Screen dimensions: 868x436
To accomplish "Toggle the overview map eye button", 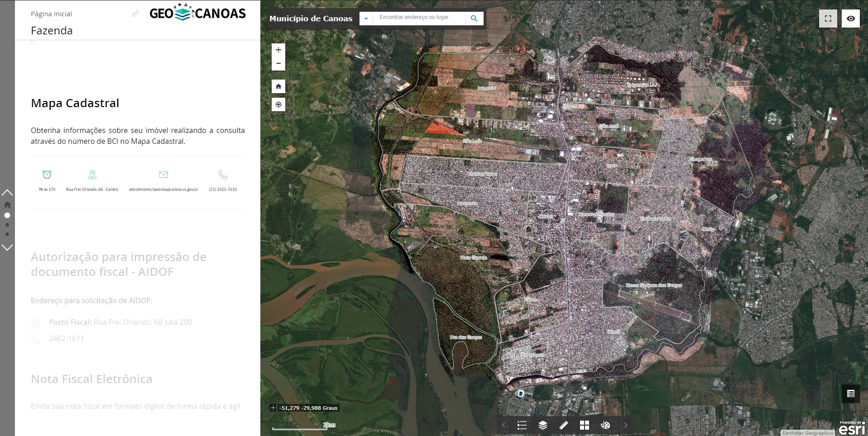I will point(850,19).
